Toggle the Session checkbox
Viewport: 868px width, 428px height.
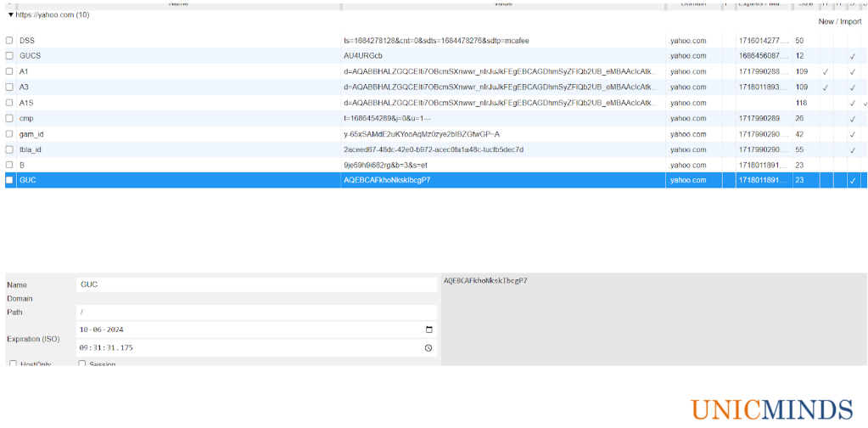82,363
